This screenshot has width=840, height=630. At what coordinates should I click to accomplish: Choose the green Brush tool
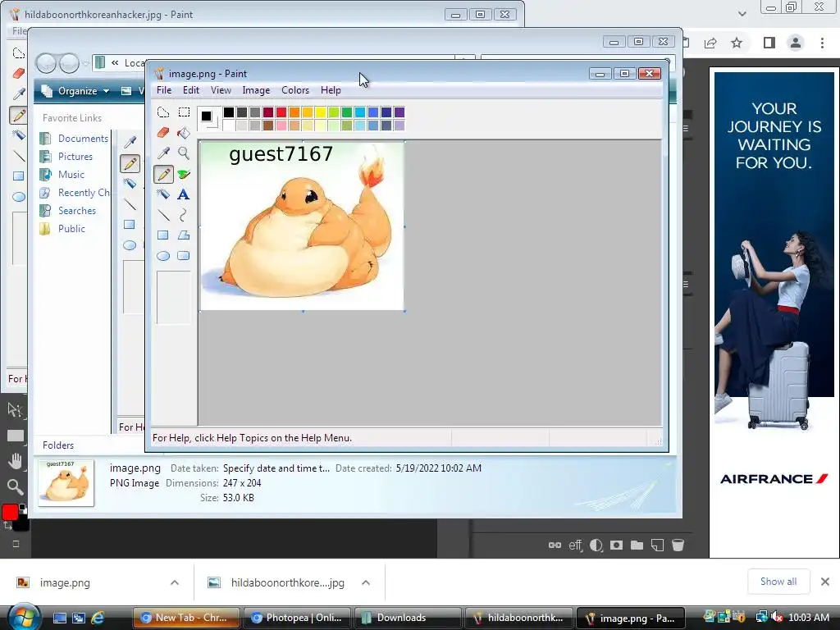(x=184, y=174)
